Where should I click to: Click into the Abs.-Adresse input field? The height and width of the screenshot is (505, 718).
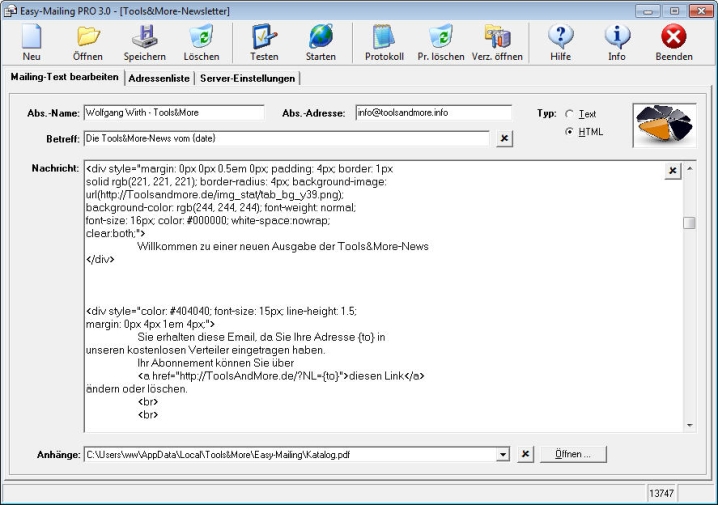tap(432, 113)
